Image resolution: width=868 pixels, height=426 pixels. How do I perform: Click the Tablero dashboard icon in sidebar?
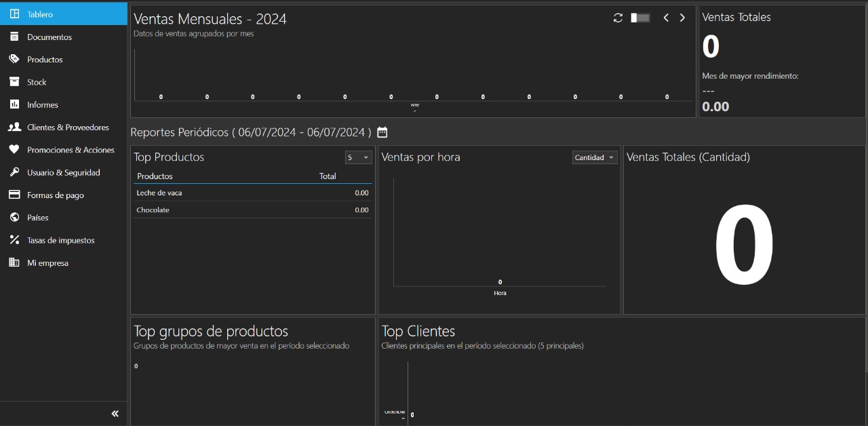(x=14, y=14)
